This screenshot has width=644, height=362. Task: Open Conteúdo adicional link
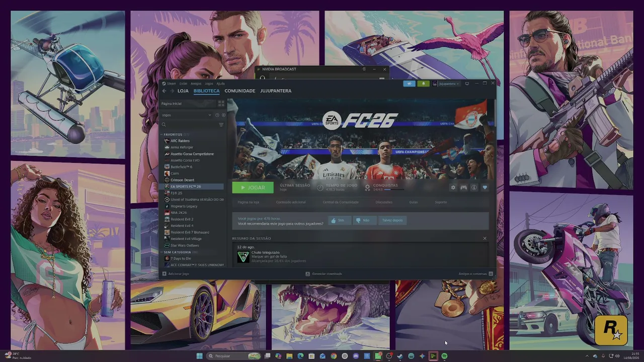point(291,202)
